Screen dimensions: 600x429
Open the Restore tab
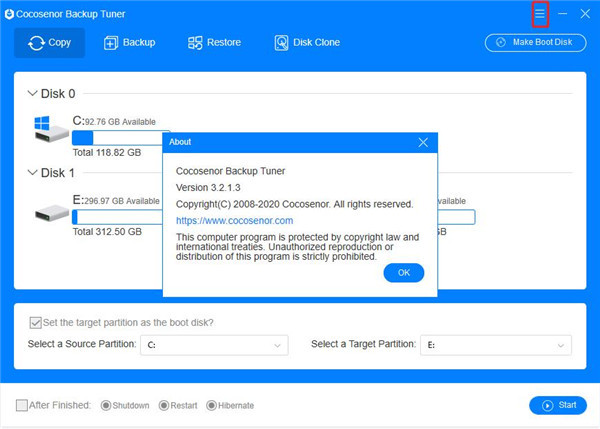point(214,42)
